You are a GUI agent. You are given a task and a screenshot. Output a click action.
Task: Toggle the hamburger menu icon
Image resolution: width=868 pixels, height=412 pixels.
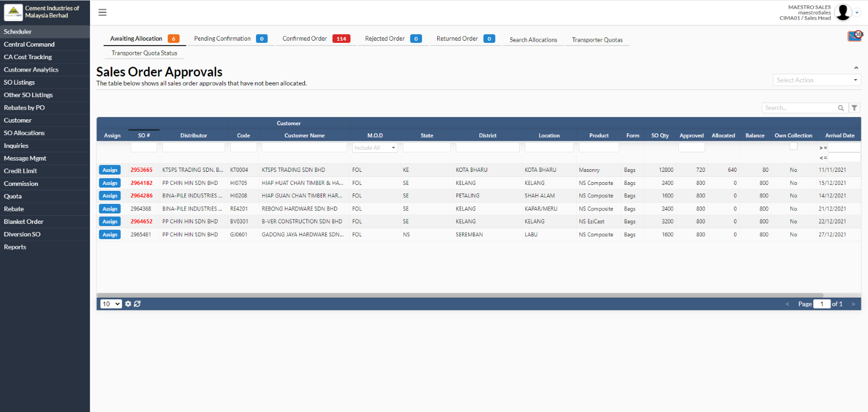pyautogui.click(x=103, y=12)
